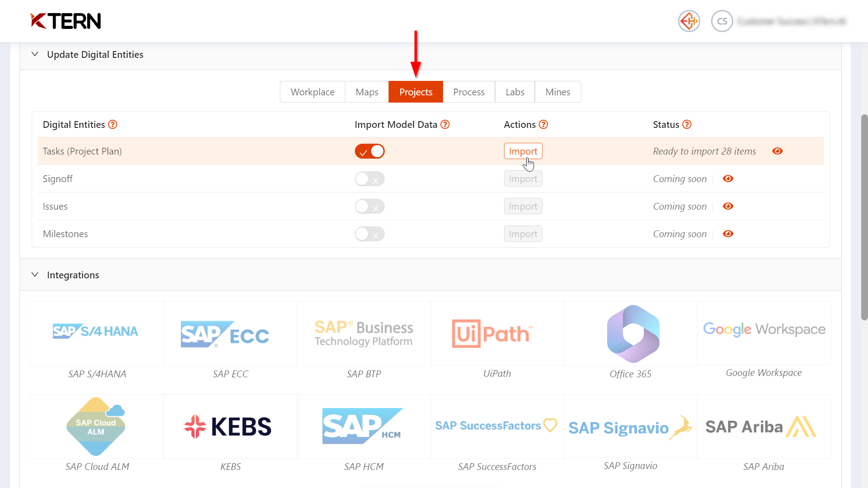Open the SAP HCM integration tile
Screen dimensions: 868x488
click(x=363, y=427)
